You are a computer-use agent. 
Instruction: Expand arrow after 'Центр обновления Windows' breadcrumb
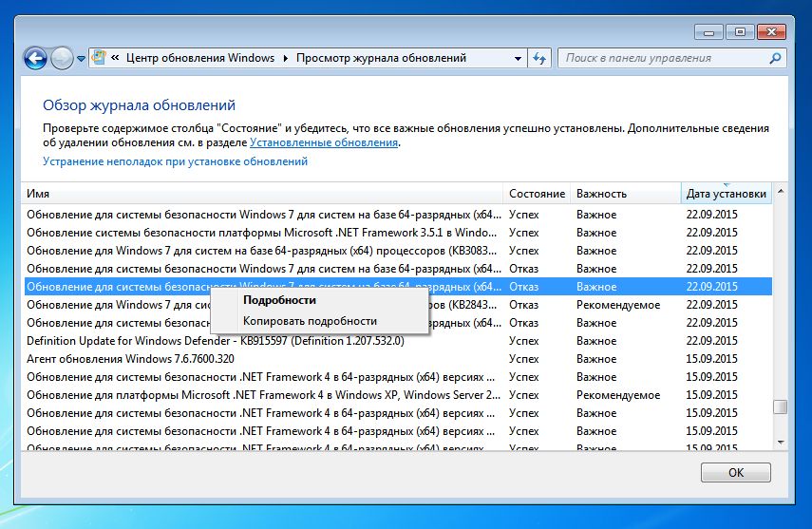click(285, 58)
